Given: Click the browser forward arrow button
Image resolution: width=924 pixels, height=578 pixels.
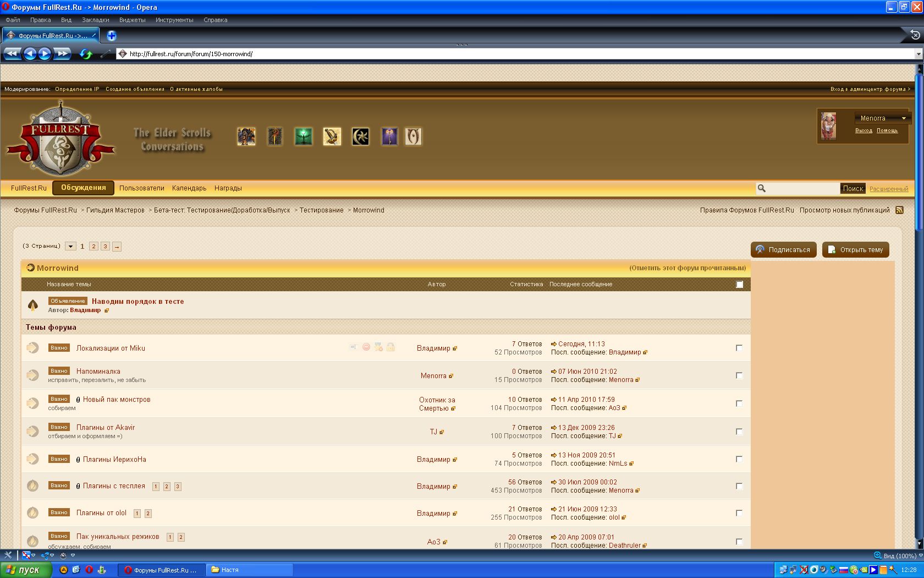Looking at the screenshot, I should coord(45,53).
